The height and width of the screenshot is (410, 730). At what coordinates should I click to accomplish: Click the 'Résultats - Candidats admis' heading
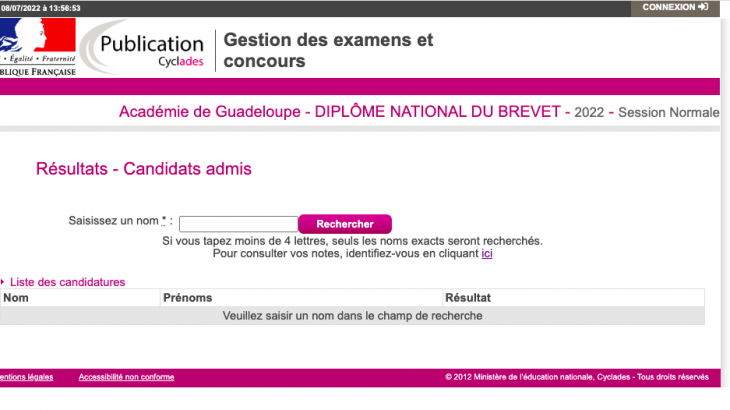click(143, 169)
